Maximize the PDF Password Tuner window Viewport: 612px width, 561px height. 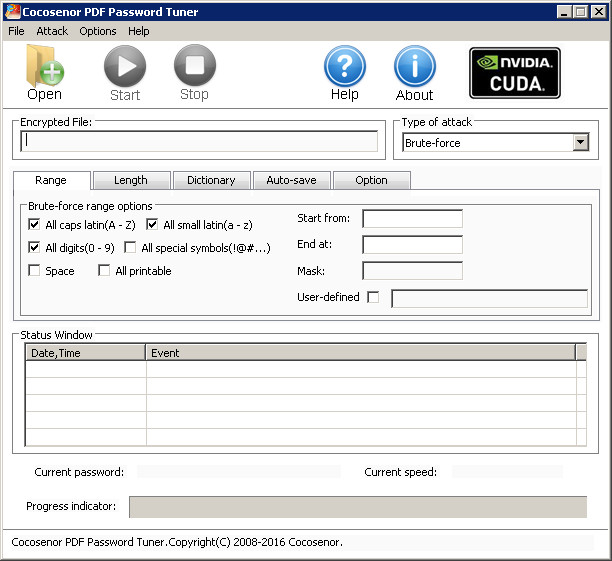[x=581, y=12]
